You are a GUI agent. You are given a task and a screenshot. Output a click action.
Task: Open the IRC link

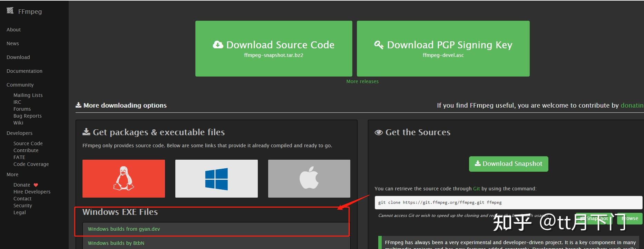pyautogui.click(x=17, y=102)
